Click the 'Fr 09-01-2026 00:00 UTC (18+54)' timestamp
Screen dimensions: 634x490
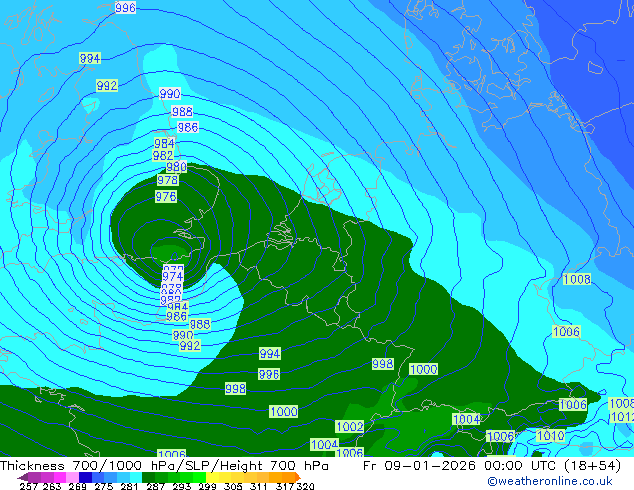[x=492, y=466]
